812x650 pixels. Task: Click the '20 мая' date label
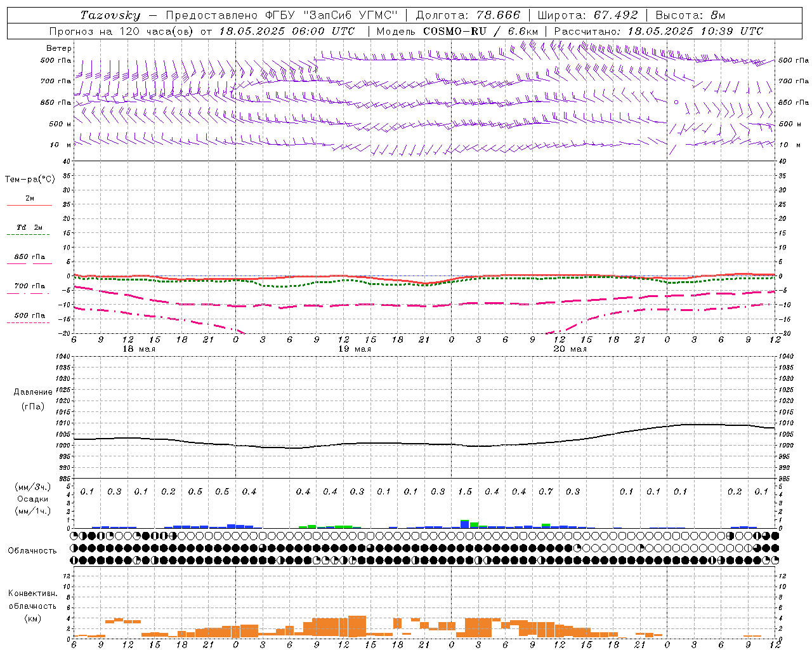click(570, 349)
